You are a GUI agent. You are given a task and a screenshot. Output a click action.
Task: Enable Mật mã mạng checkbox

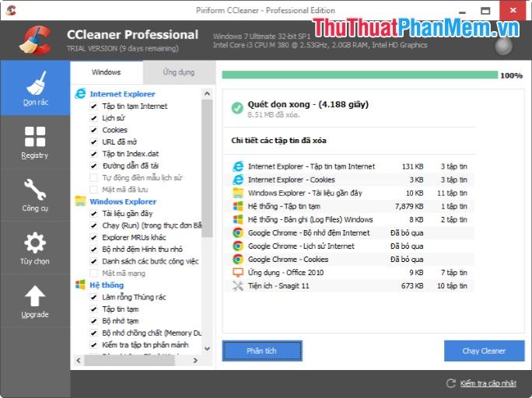(93, 273)
